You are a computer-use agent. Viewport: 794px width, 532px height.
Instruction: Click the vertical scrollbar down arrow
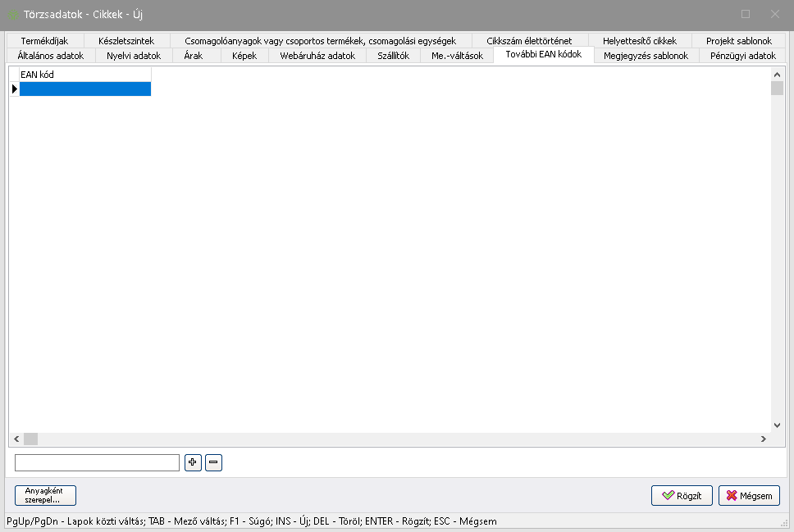point(777,425)
